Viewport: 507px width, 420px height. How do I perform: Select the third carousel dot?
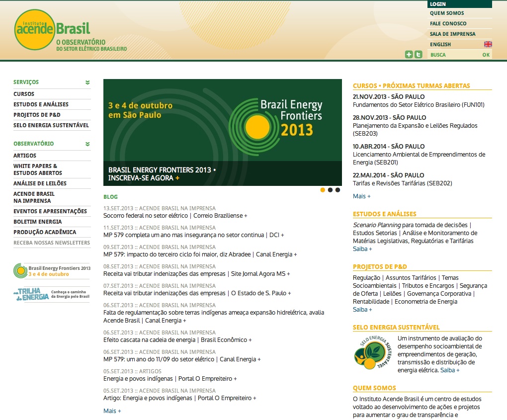(x=338, y=190)
